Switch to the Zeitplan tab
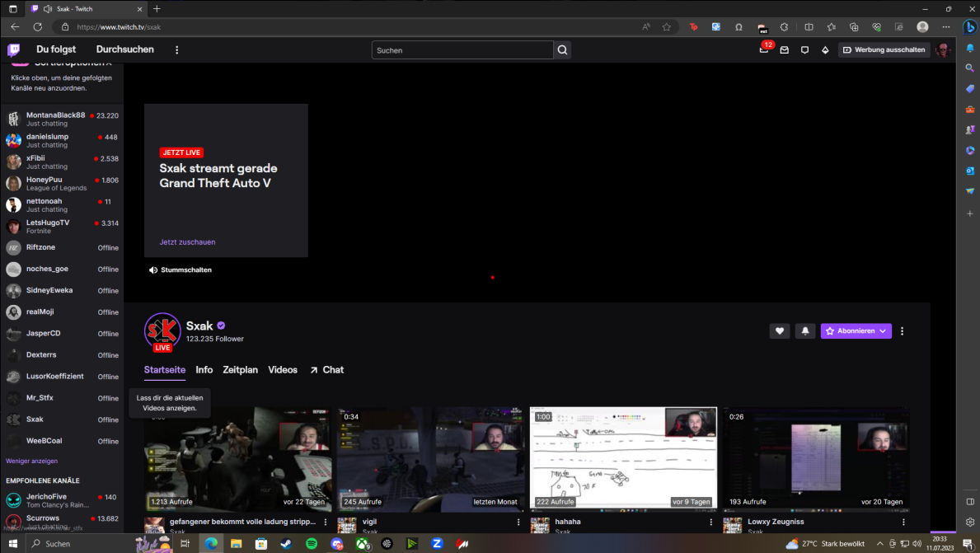Screen dimensions: 980x553 click(x=240, y=370)
